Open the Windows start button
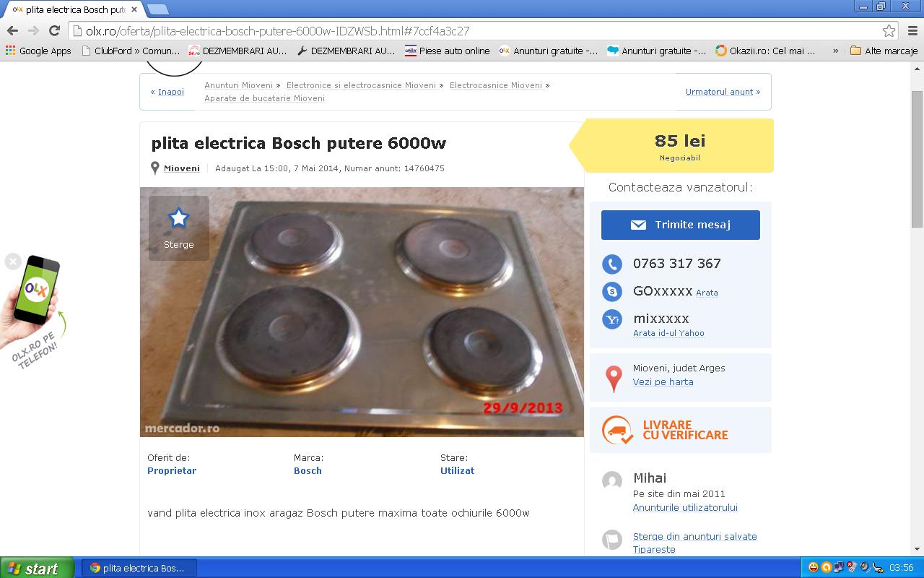This screenshot has height=578, width=924. [x=37, y=568]
